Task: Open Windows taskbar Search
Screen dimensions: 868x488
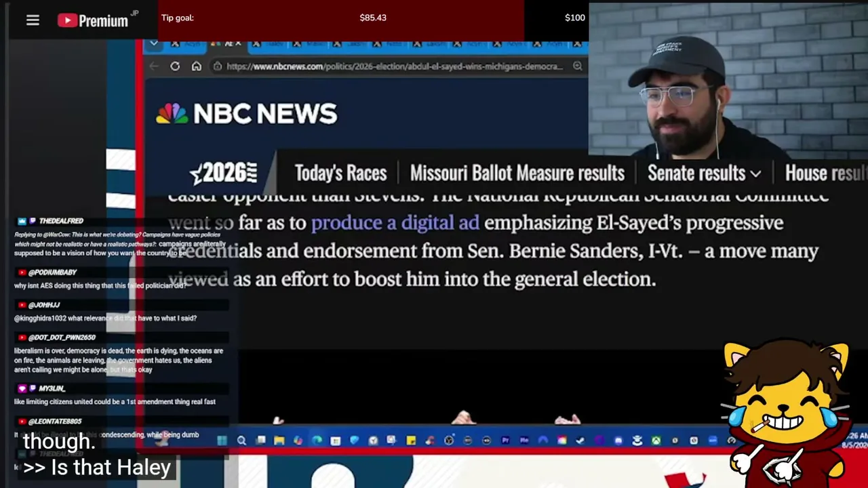Action: pos(241,441)
